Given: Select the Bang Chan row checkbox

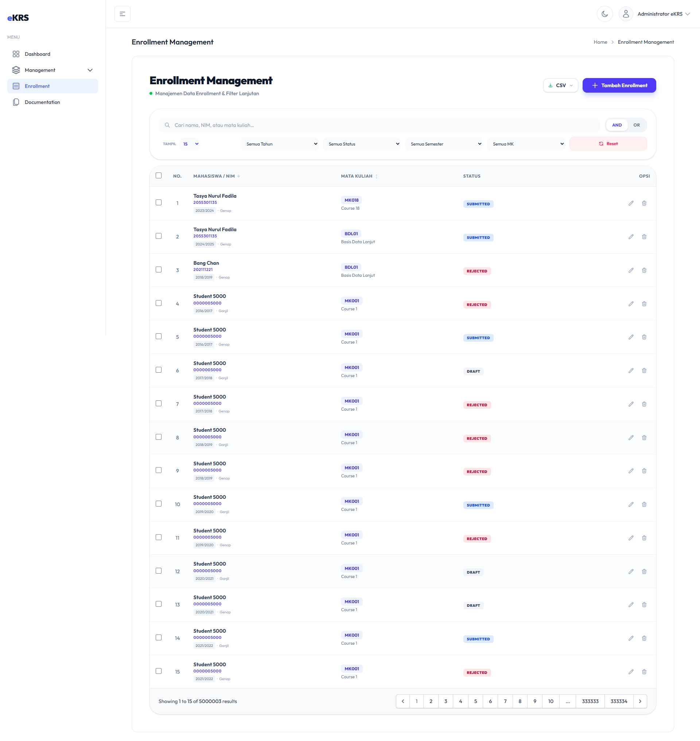Looking at the screenshot, I should click(159, 269).
